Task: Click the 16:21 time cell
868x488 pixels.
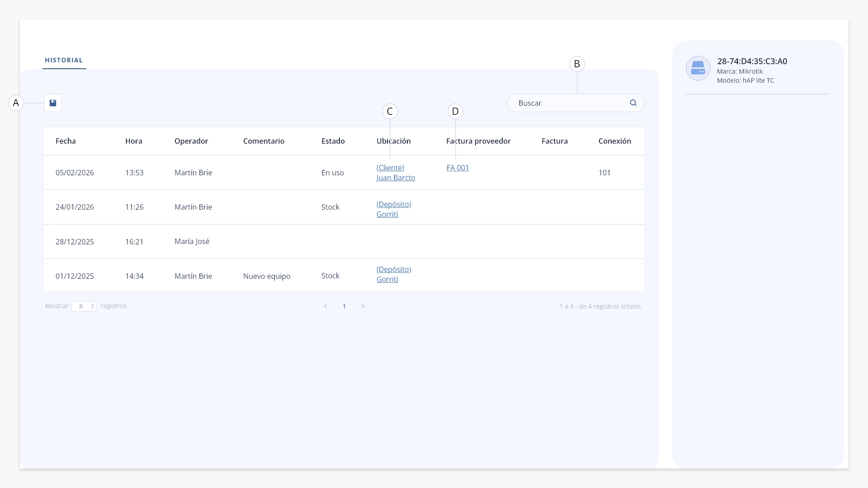Action: (134, 242)
